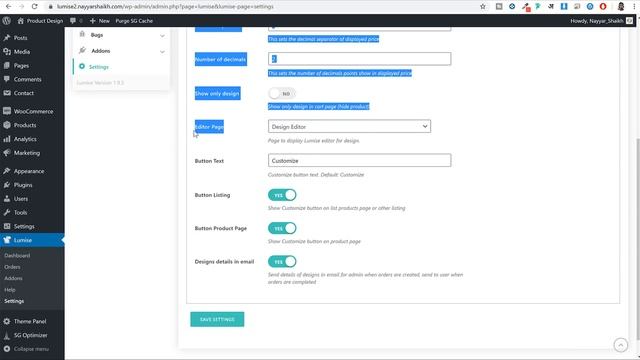Select Settings in Lumise panel
This screenshot has width=640, height=360.
(x=99, y=67)
